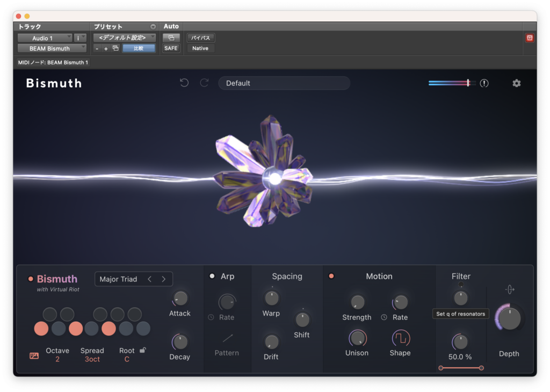Adjust the Unison knob
This screenshot has width=550, height=392.
coord(357,338)
